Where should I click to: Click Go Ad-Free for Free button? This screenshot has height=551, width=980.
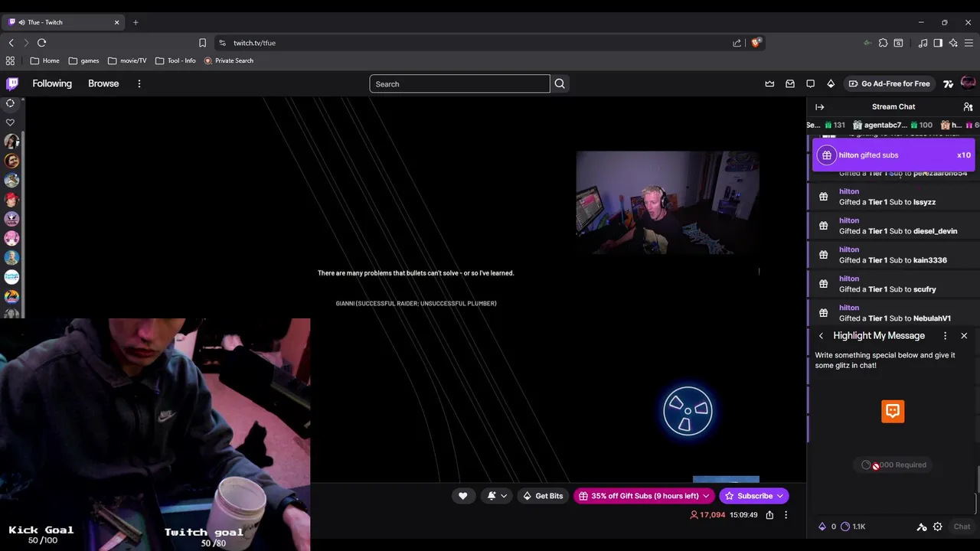tap(889, 84)
